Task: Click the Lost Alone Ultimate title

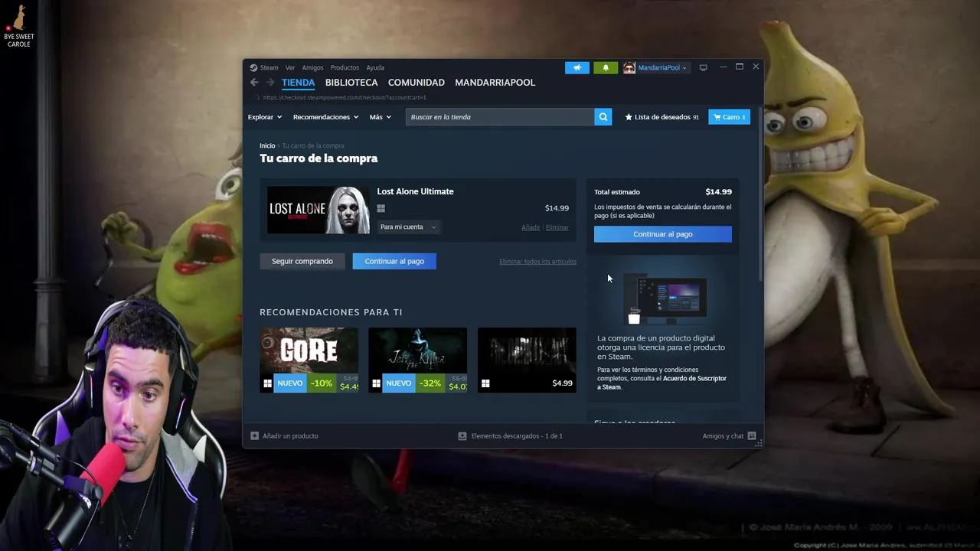Action: (x=415, y=191)
